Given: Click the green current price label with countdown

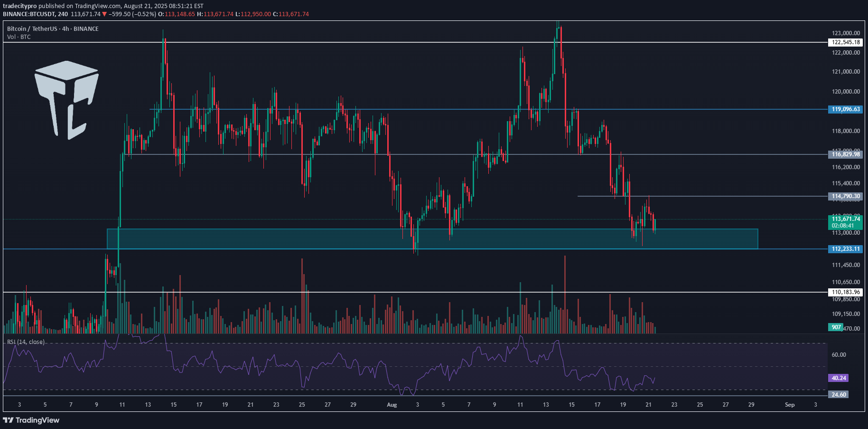Looking at the screenshot, I should 846,222.
